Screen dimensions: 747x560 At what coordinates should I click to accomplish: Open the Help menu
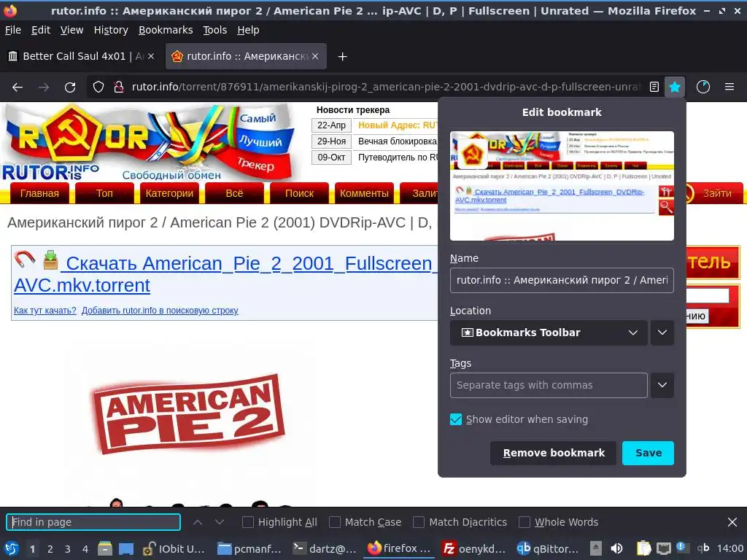coord(248,30)
